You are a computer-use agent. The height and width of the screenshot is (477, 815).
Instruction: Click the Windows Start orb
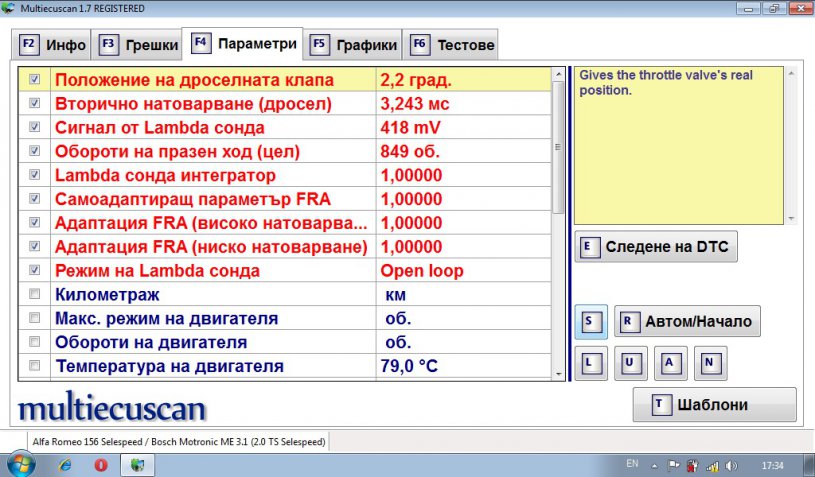coord(21,464)
